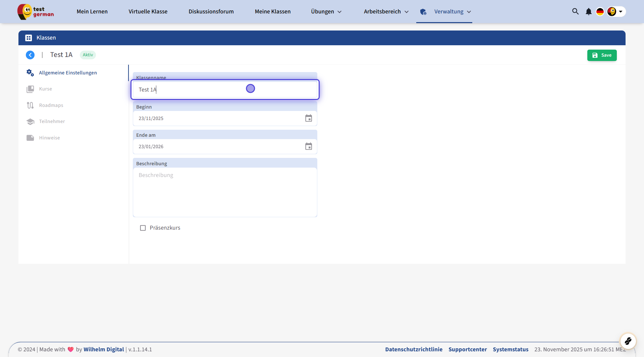This screenshot has width=644, height=357.
Task: Click into the Beschreibung text area
Action: click(x=225, y=192)
